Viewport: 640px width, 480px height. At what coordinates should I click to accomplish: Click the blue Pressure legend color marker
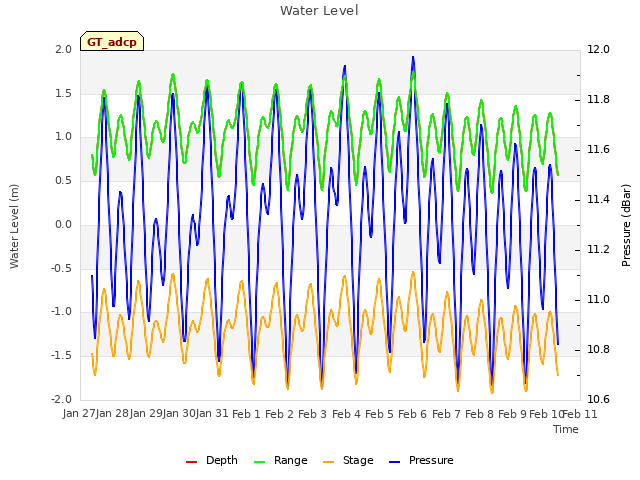395,462
